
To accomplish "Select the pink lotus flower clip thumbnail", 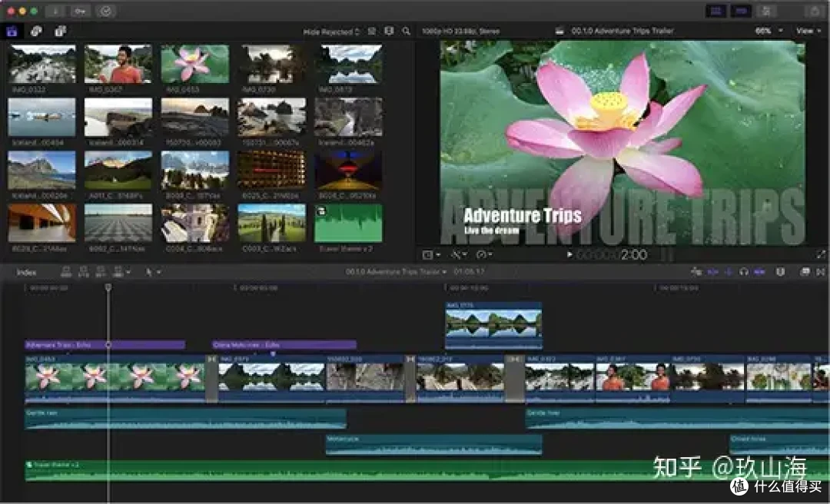I will pyautogui.click(x=194, y=64).
